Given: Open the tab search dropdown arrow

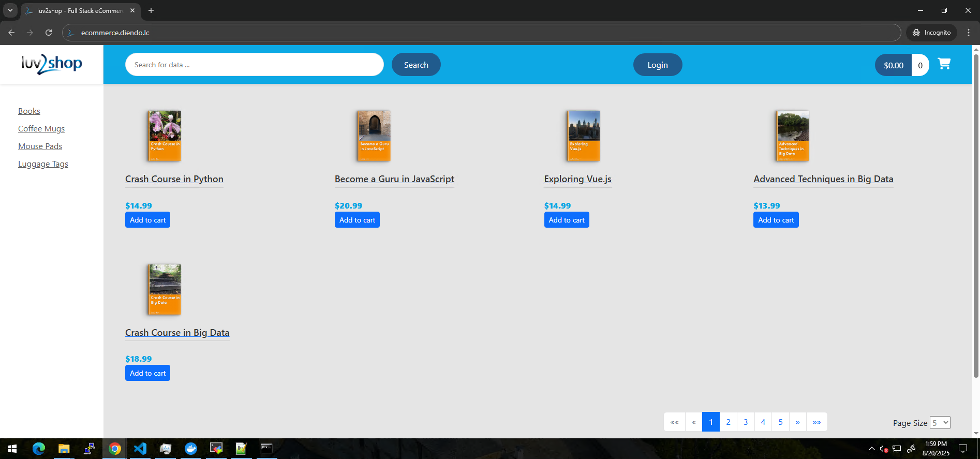Looking at the screenshot, I should (x=10, y=10).
